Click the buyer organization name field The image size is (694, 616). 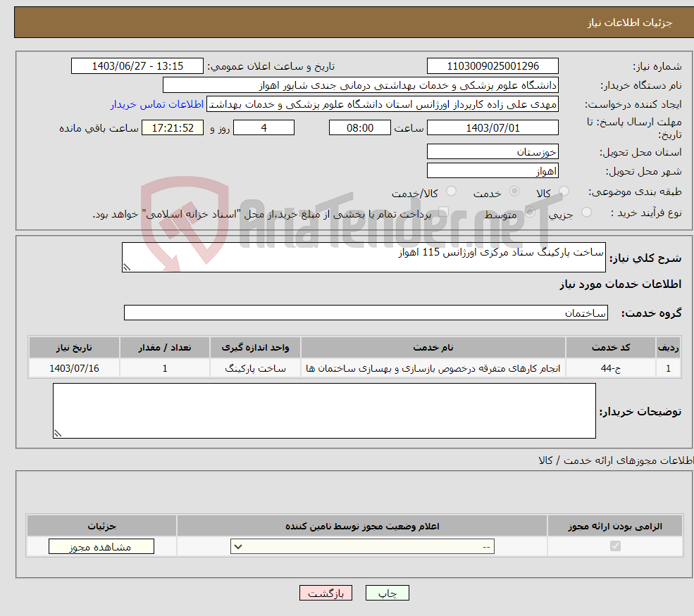pyautogui.click(x=360, y=85)
